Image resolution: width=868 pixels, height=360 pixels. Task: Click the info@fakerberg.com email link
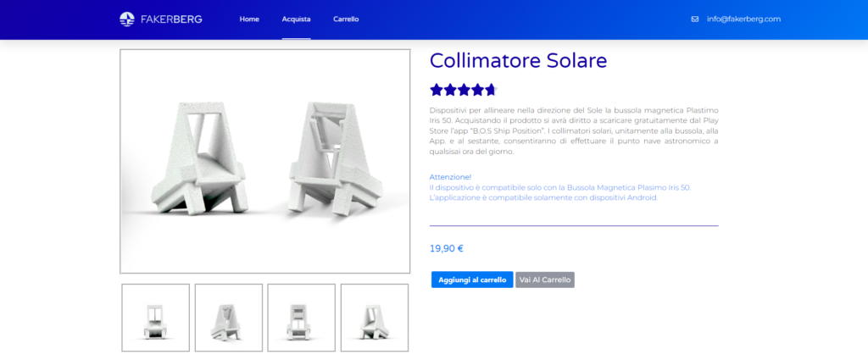click(743, 19)
